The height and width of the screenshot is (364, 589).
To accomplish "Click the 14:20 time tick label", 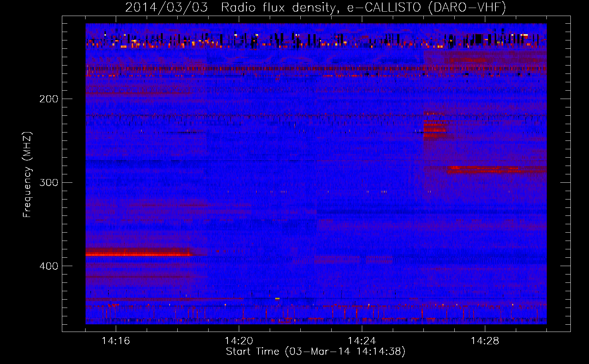I will point(239,341).
